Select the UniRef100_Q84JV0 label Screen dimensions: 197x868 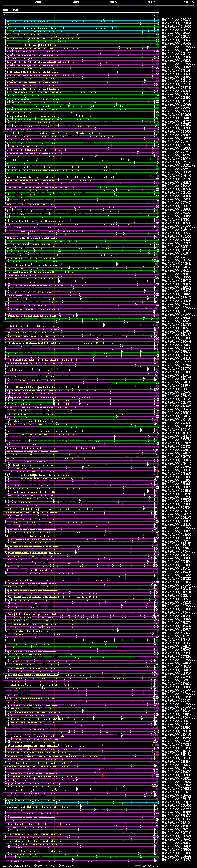(177, 396)
